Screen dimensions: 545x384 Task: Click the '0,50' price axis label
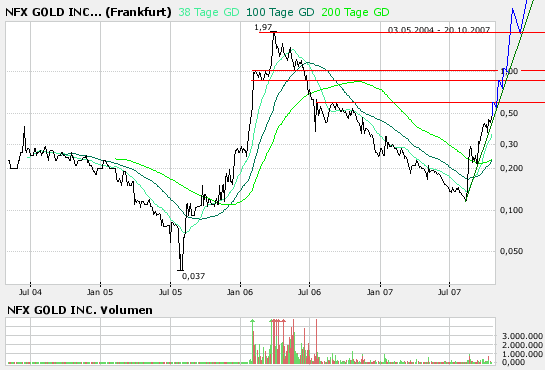(509, 113)
